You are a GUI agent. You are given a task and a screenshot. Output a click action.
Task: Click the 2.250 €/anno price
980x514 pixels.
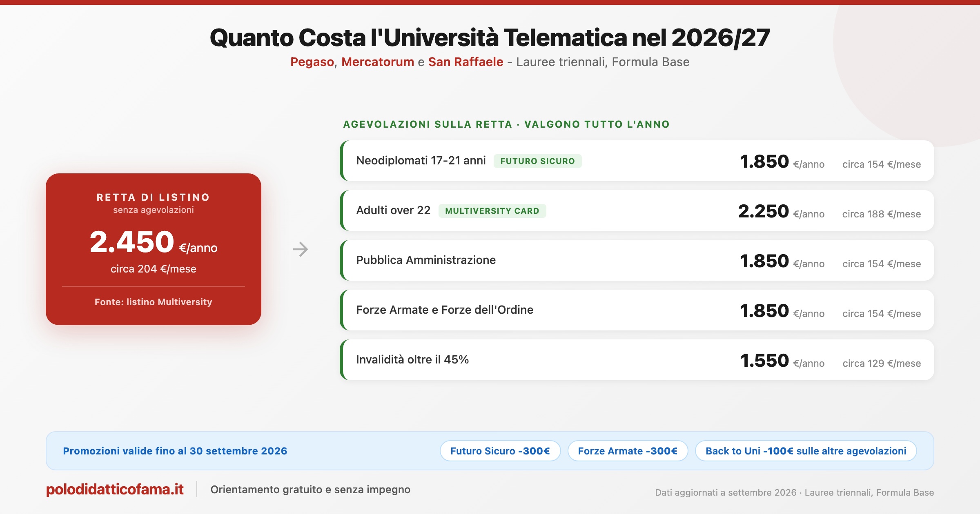(x=781, y=211)
